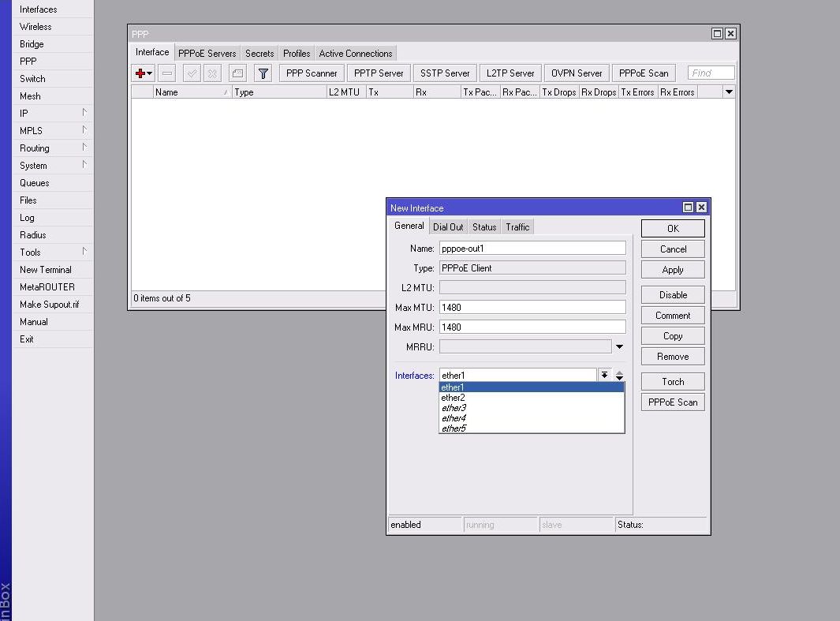This screenshot has height=621, width=840.
Task: Open Queues in the sidebar menu
Action: click(x=53, y=183)
